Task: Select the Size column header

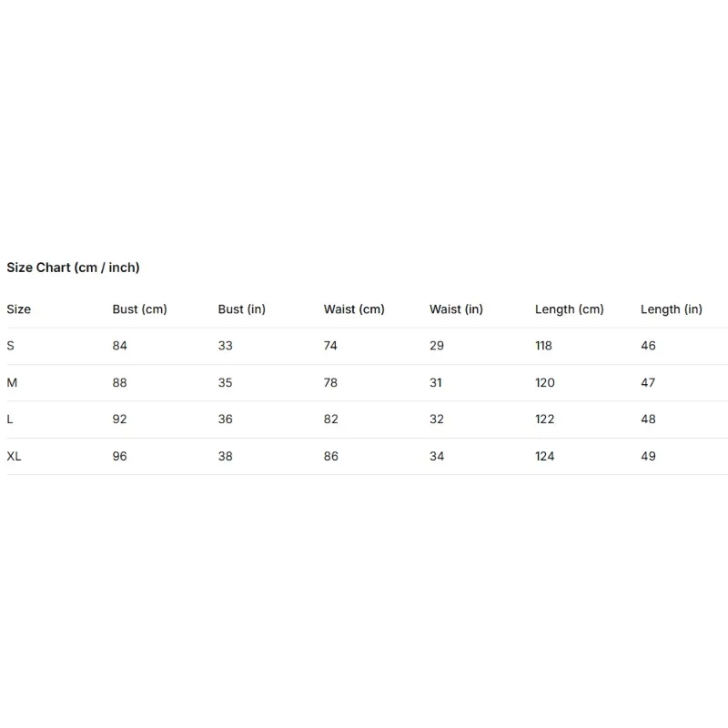Action: tap(18, 309)
